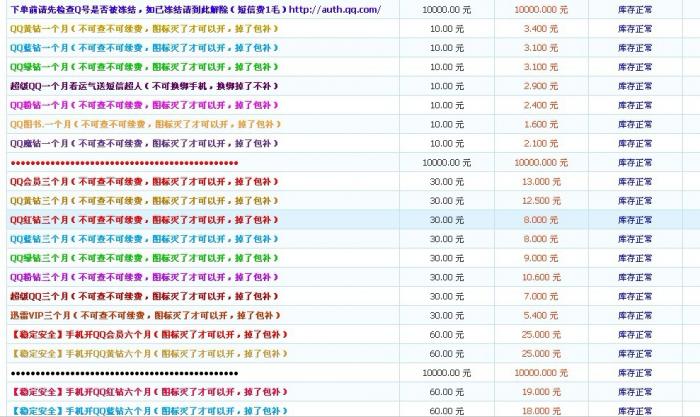This screenshot has width=700, height=417.
Task: Click the 1.600 元 price value
Action: pyautogui.click(x=541, y=125)
